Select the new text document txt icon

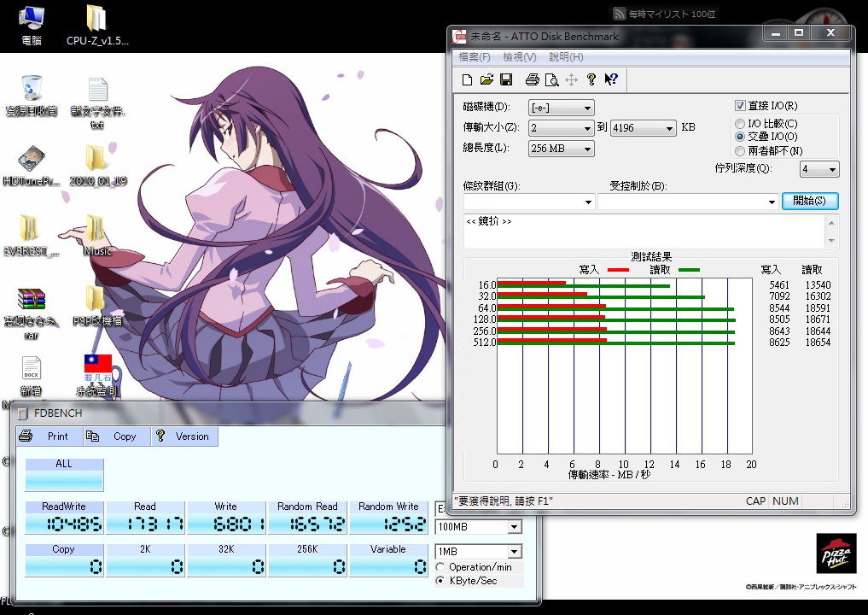(x=97, y=103)
